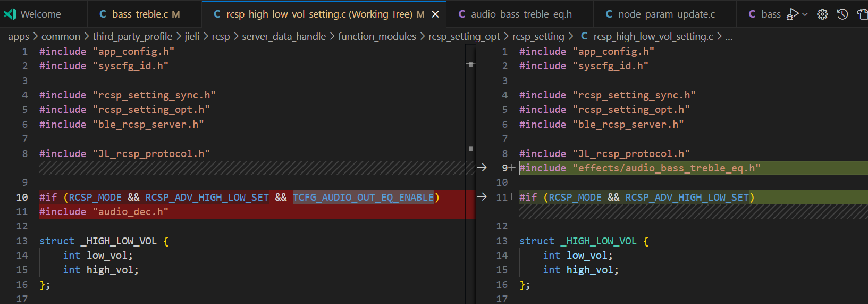This screenshot has width=868, height=304.
Task: Open the rcsp_high_low_vol_setting.c breadcrumb file entry
Action: pos(647,37)
